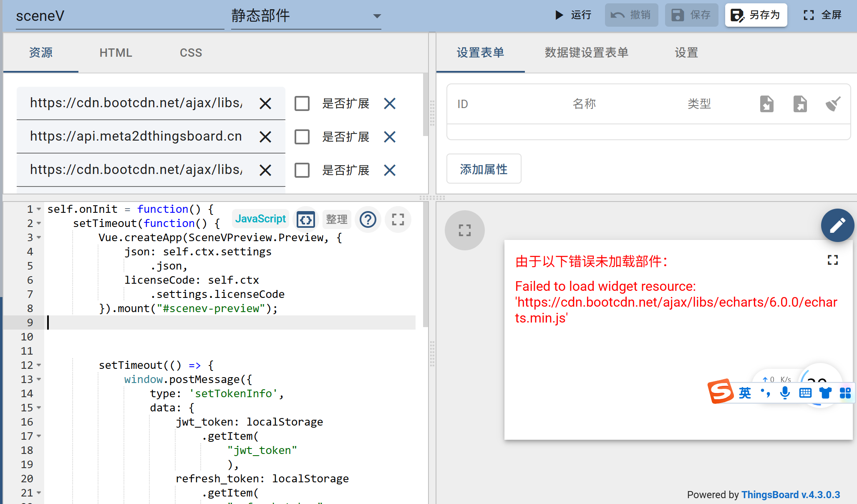Click the 另存为 save-as button
Screen dimensions: 857x504
pos(756,15)
